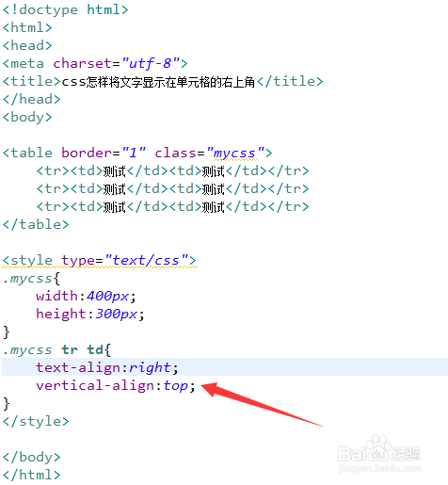Screen dimensions: 448x485
Task: Click the doctype html declaration line
Action: pyautogui.click(x=66, y=9)
